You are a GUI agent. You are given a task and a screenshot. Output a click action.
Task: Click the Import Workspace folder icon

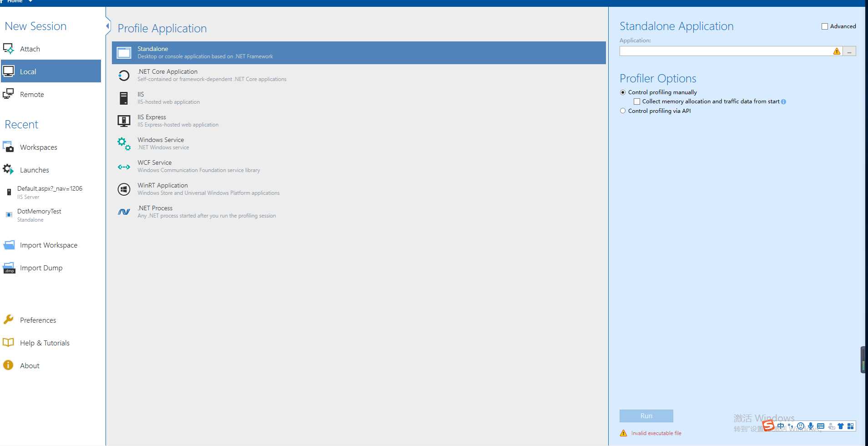tap(9, 245)
